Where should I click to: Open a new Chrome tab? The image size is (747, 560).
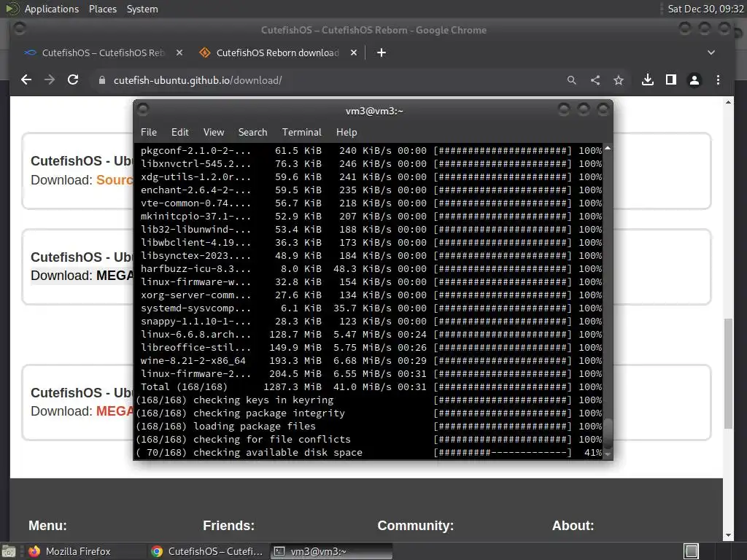click(381, 52)
